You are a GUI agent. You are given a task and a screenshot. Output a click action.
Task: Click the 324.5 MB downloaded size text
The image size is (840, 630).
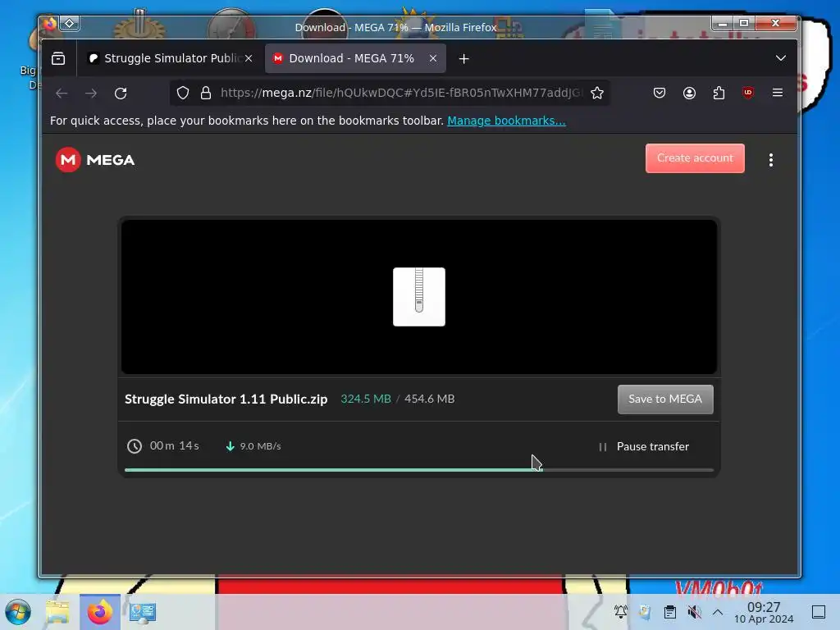click(x=366, y=399)
